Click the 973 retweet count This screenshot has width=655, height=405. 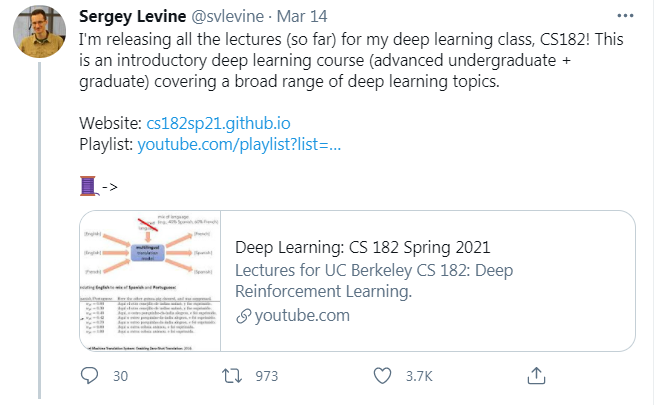tap(266, 376)
